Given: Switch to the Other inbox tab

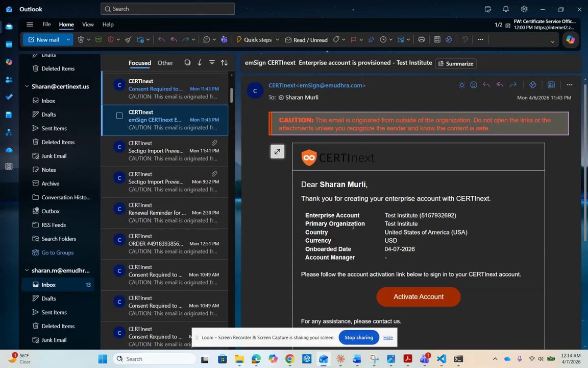Looking at the screenshot, I should click(x=165, y=63).
